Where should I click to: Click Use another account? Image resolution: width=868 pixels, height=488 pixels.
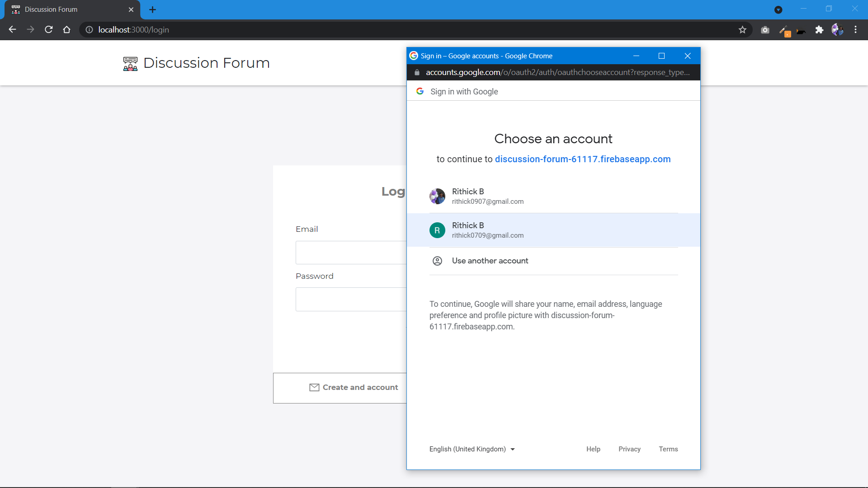point(490,261)
